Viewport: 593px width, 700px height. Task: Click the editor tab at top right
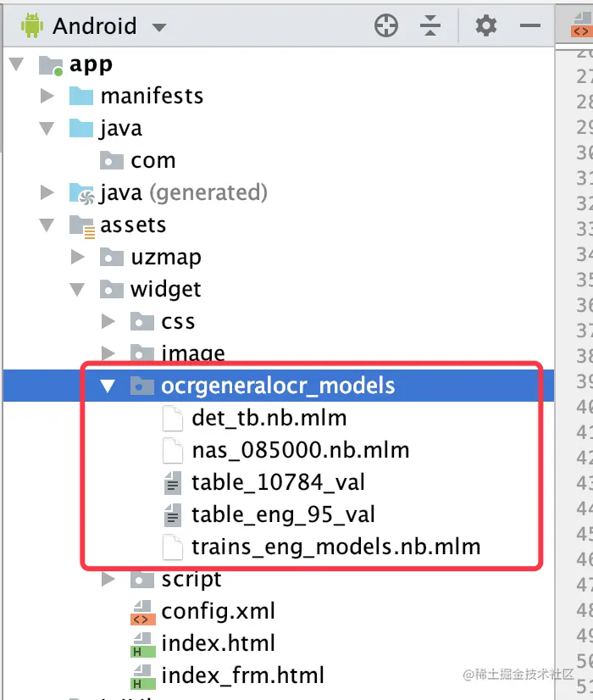click(x=579, y=26)
